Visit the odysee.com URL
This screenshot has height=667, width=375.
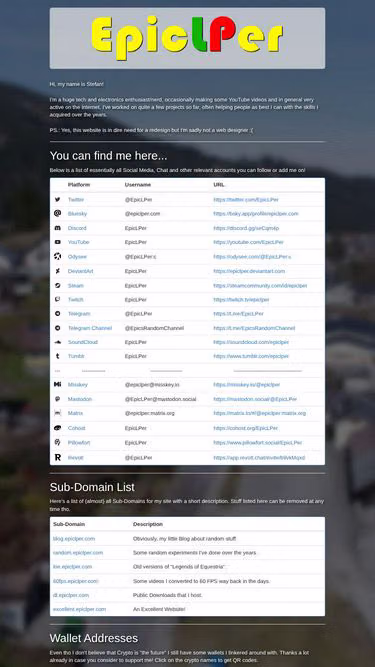click(252, 257)
